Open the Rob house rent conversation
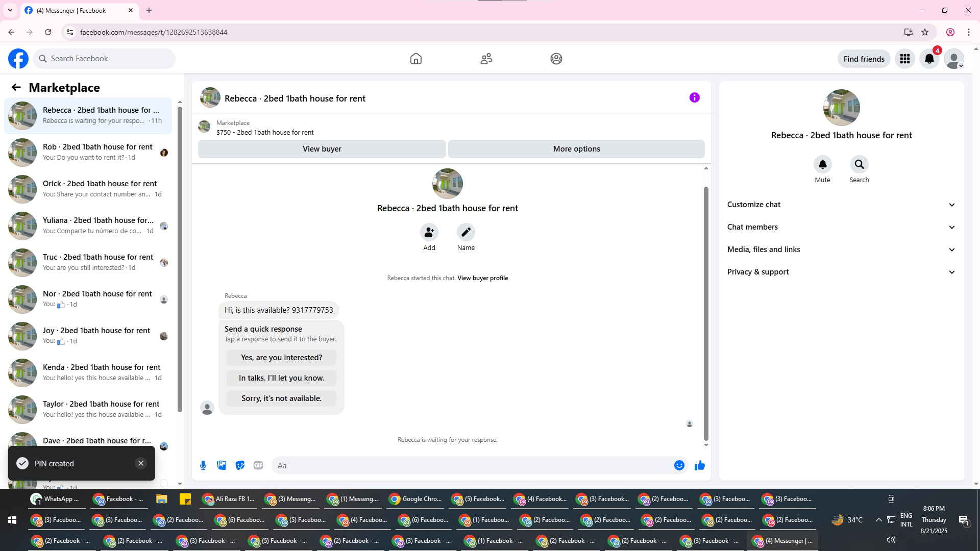 click(x=97, y=152)
